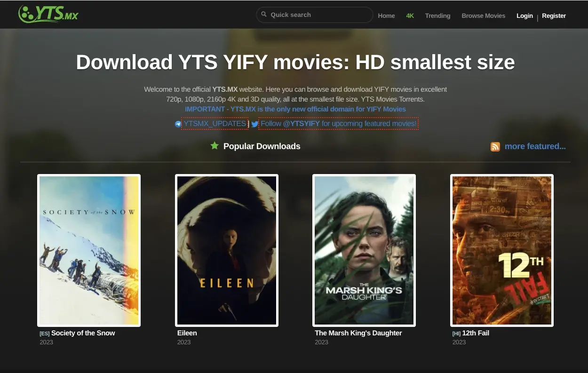The height and width of the screenshot is (373, 588).
Task: Open the Society of the Snow poster
Action: coord(89,250)
